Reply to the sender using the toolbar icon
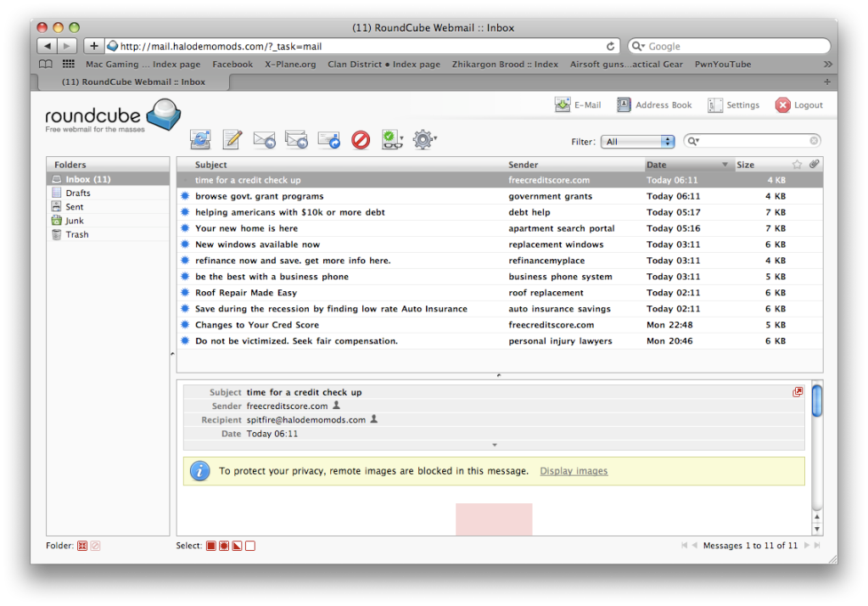 pyautogui.click(x=264, y=139)
